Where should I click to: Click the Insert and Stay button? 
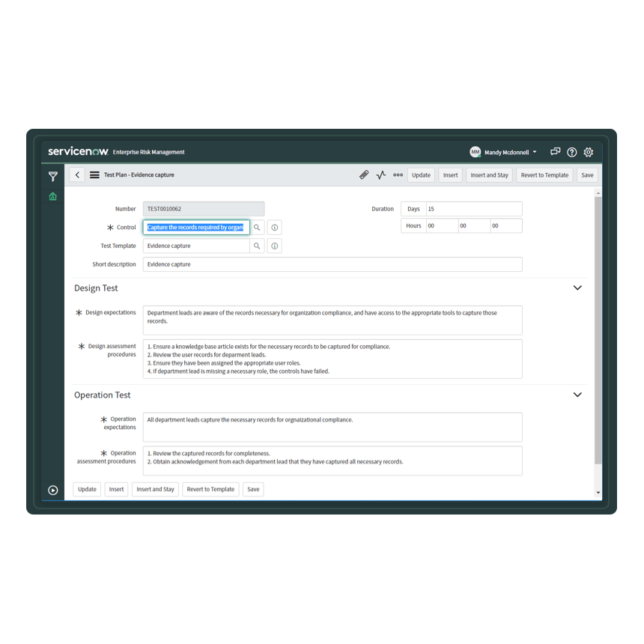point(489,174)
